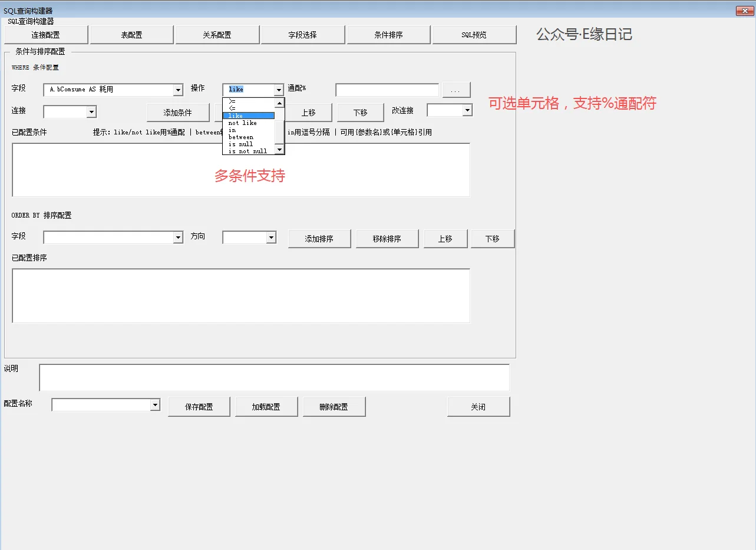Click 上移 next to 移除排序
756x550 pixels.
pyautogui.click(x=445, y=239)
